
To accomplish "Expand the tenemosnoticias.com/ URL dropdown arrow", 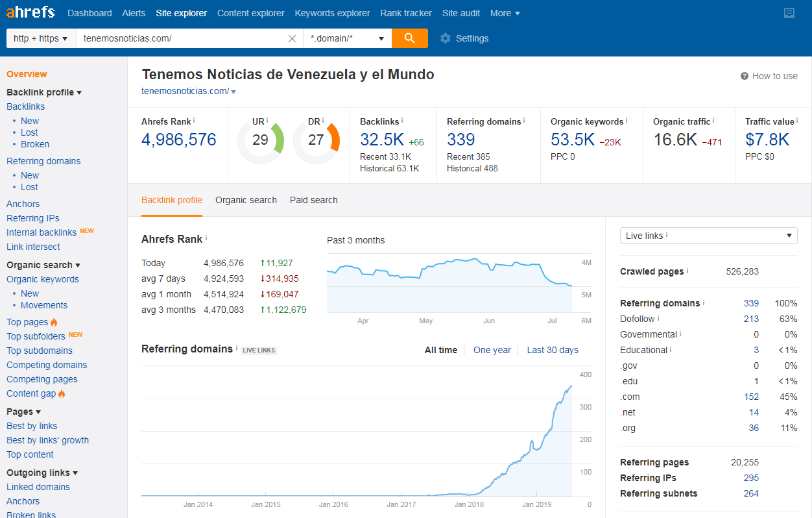I will 233,92.
